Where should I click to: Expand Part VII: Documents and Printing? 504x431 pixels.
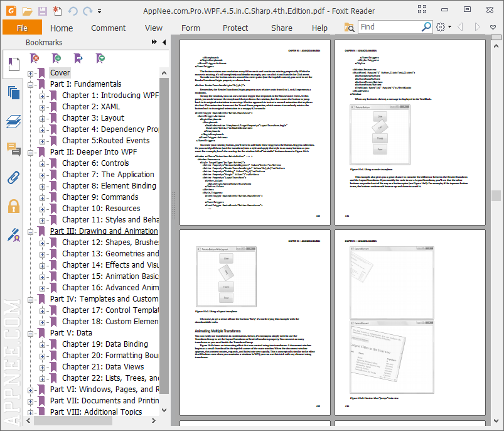click(x=30, y=401)
